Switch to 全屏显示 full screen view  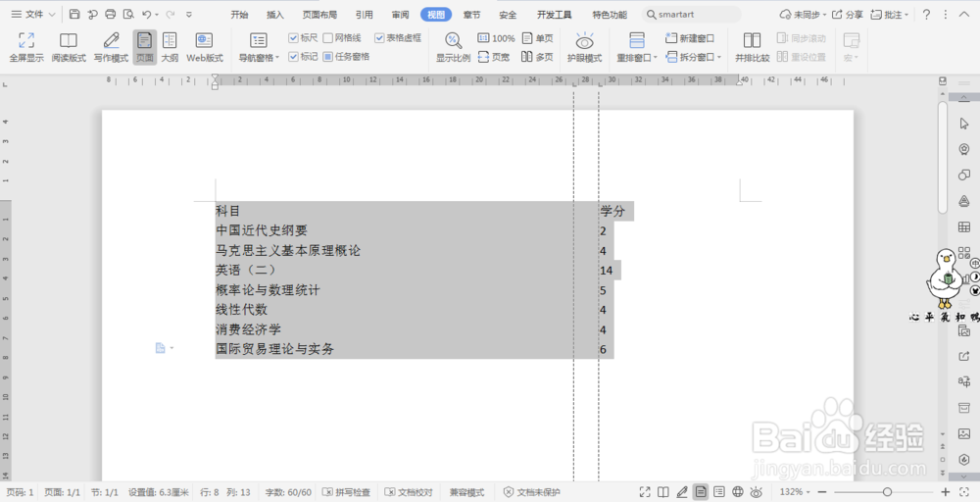pos(26,47)
